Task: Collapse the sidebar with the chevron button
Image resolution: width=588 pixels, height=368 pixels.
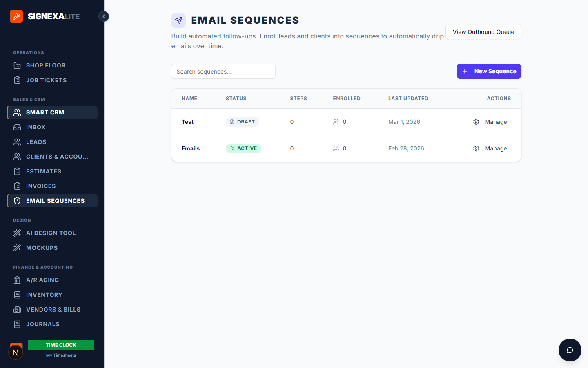Action: (104, 16)
